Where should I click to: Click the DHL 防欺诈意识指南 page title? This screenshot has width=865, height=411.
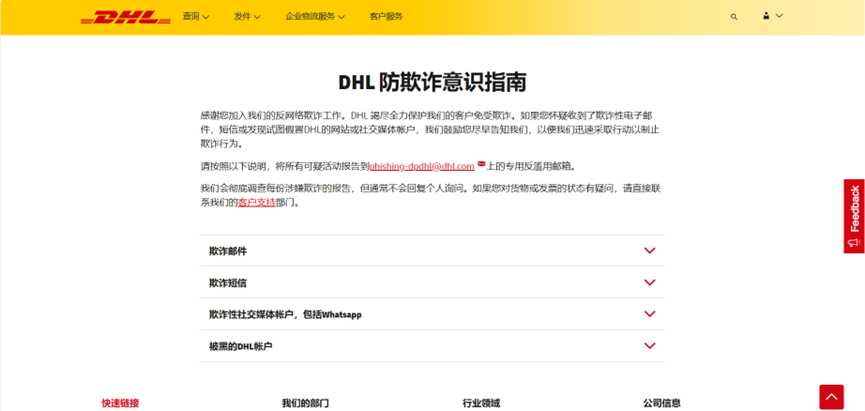click(x=432, y=82)
